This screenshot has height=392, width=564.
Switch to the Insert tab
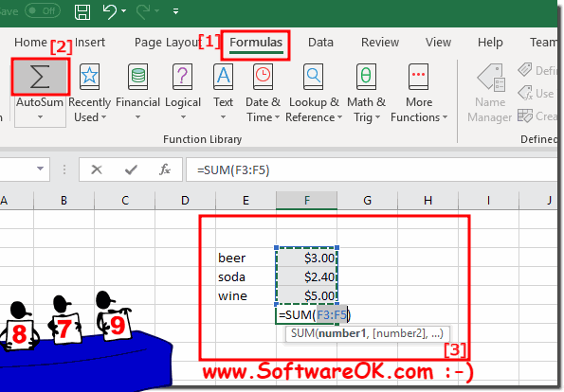pyautogui.click(x=89, y=43)
